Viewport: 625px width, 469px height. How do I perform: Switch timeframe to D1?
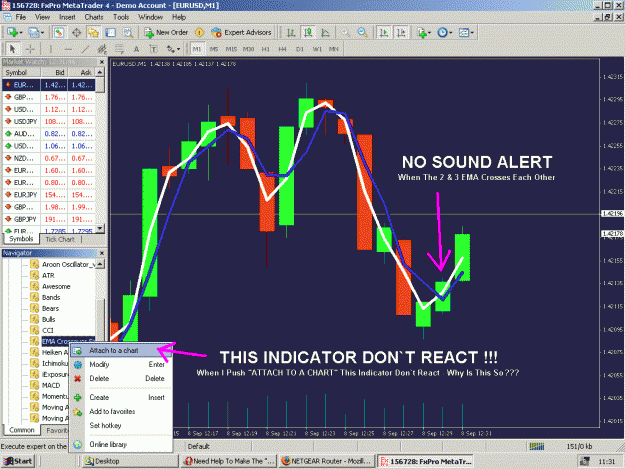point(300,49)
